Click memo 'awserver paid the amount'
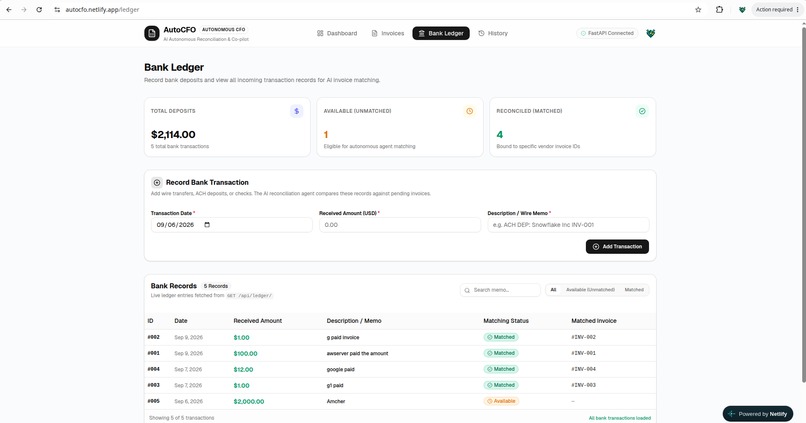The image size is (806, 423). (357, 354)
